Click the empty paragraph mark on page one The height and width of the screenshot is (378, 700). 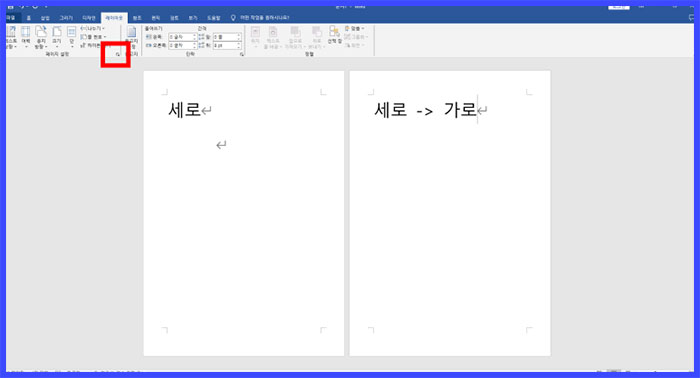[x=221, y=145]
